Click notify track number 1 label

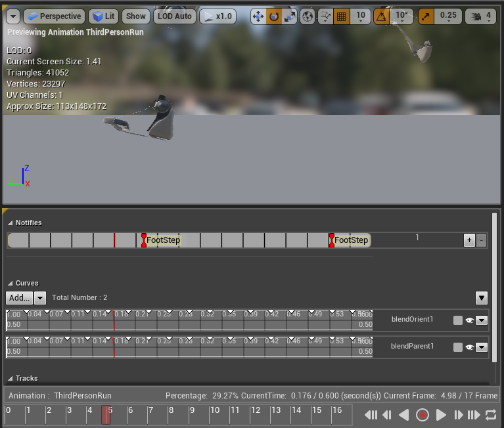pyautogui.click(x=417, y=238)
